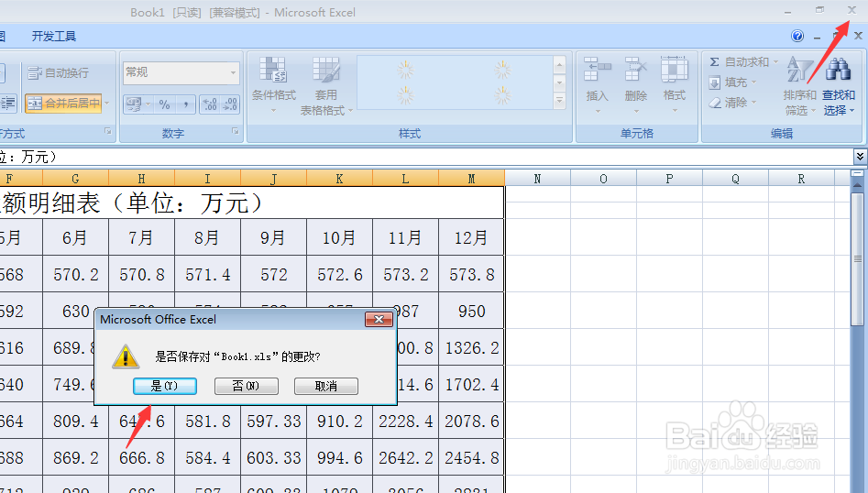The image size is (868, 493).
Task: Select the cell containing 869.2
Action: (x=75, y=457)
